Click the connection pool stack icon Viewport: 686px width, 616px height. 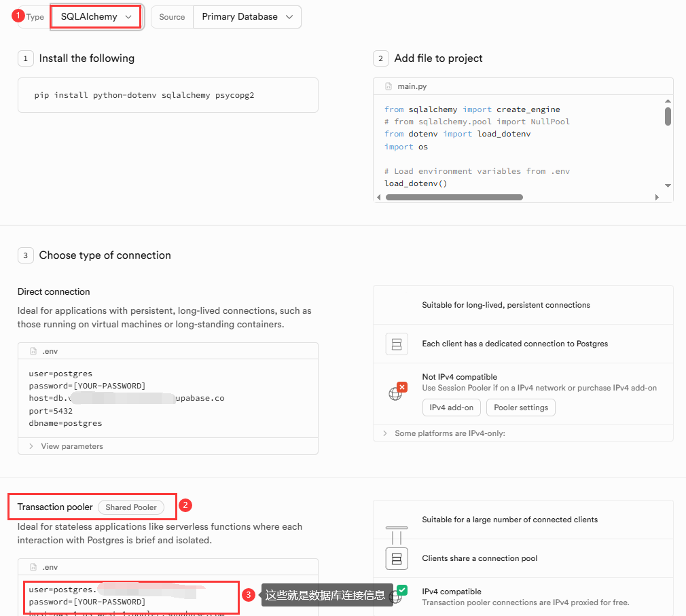click(397, 558)
